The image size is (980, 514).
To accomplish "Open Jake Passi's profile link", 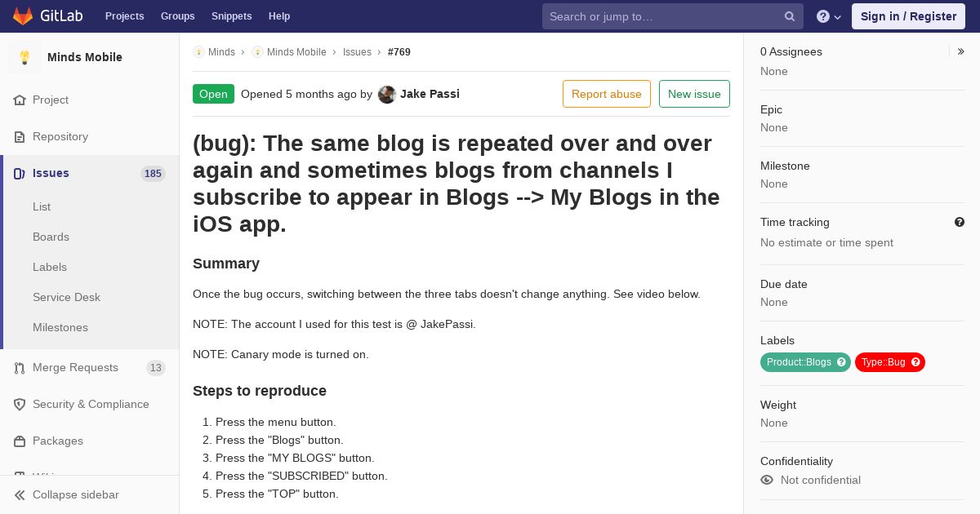I will coord(430,94).
